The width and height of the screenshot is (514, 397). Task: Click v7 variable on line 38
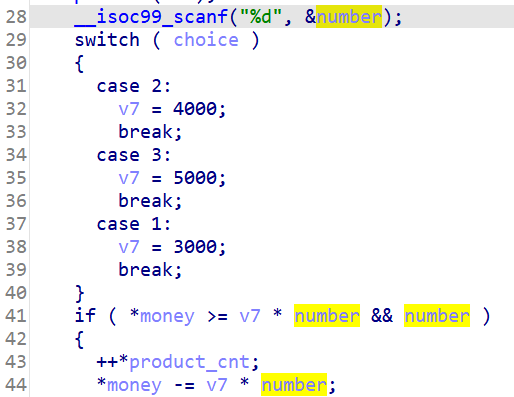point(129,247)
